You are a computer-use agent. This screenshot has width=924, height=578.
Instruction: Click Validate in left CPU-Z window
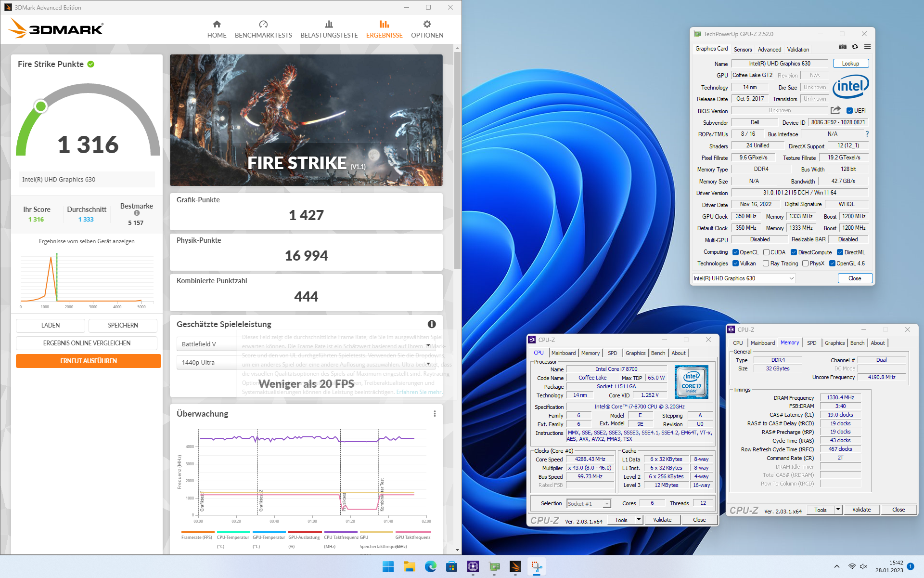[x=662, y=520]
